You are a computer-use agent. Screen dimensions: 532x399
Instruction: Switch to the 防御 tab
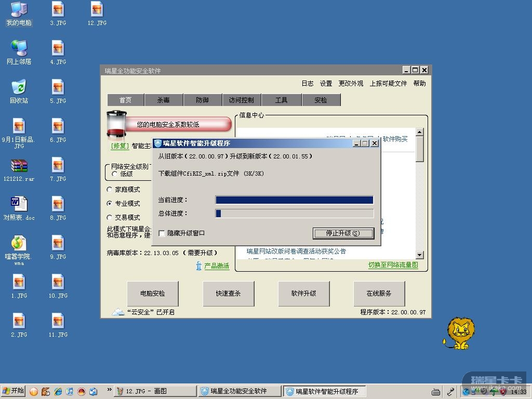tap(203, 100)
